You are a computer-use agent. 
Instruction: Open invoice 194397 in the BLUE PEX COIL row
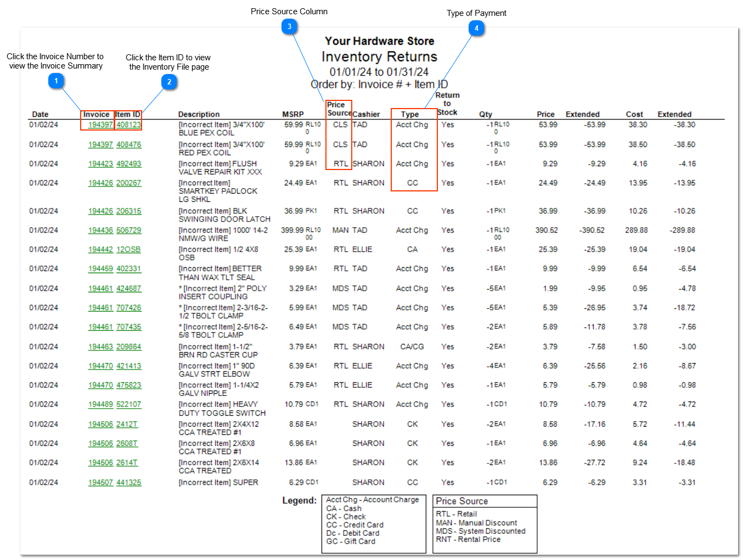pos(100,125)
